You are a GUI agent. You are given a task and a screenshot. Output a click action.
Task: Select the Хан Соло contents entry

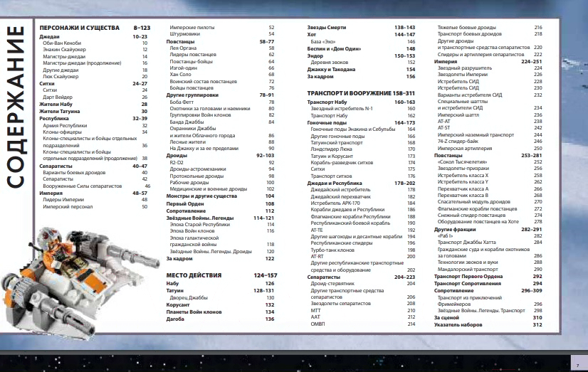point(182,74)
